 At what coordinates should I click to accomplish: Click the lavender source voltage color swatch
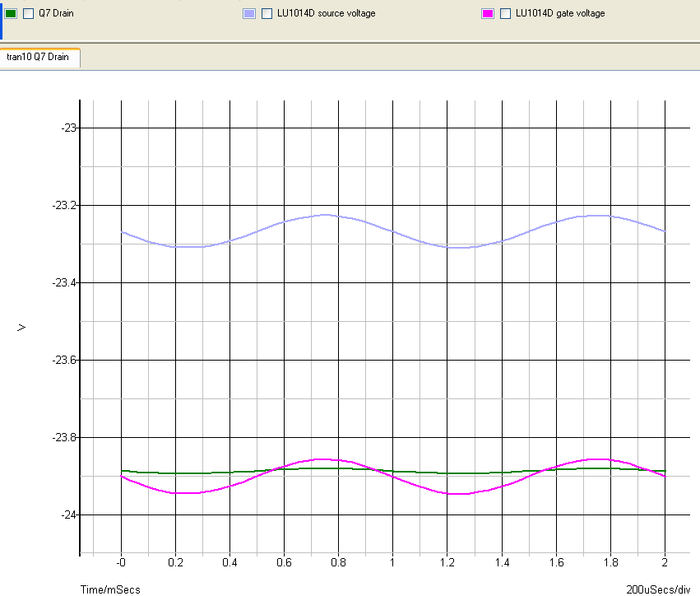click(249, 13)
